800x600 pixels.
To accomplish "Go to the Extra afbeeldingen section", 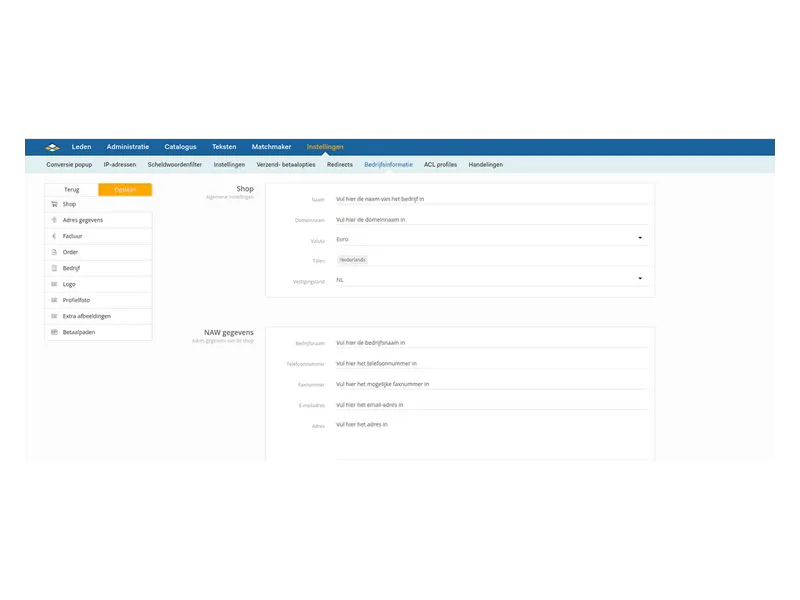I will [98, 316].
